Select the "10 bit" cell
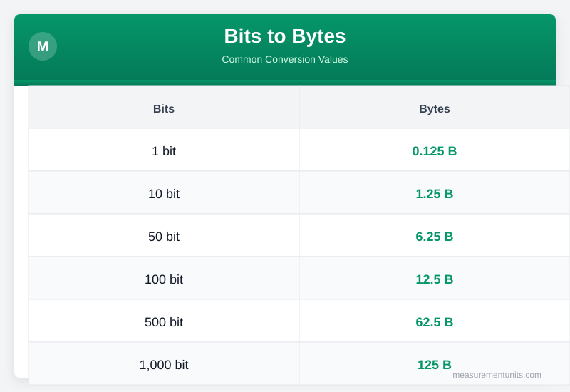 click(164, 194)
